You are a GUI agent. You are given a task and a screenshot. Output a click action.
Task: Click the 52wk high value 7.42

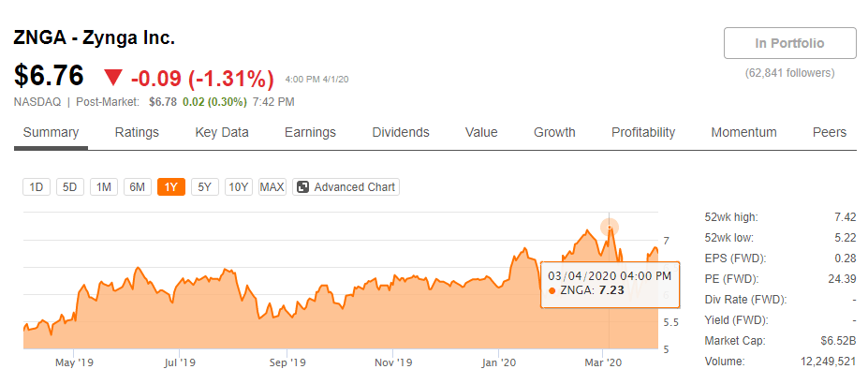[x=845, y=217]
